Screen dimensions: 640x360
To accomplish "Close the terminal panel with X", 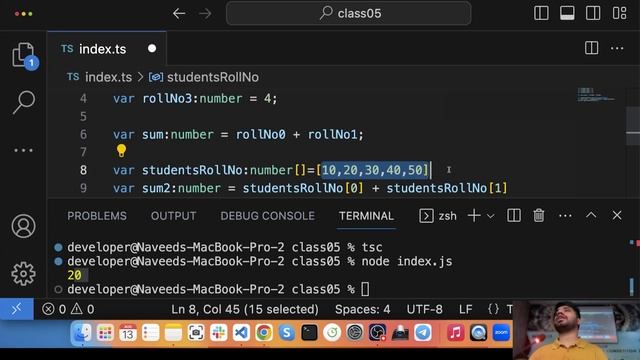I will [617, 215].
